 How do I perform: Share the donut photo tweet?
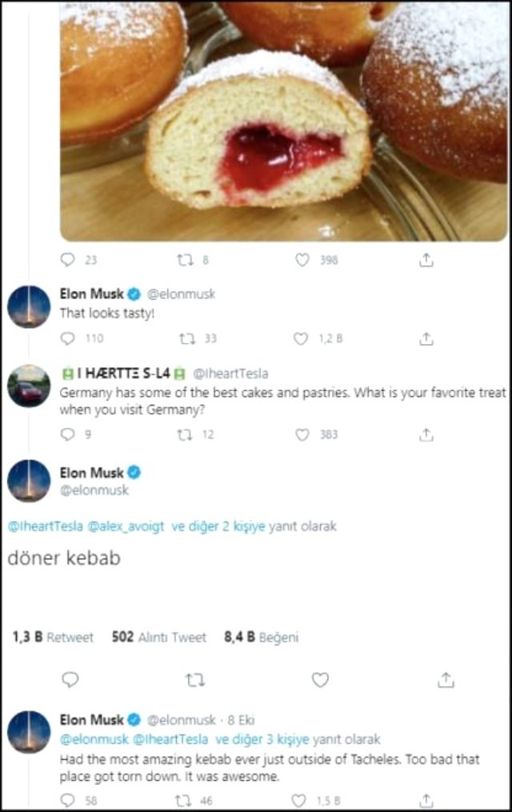(x=427, y=259)
